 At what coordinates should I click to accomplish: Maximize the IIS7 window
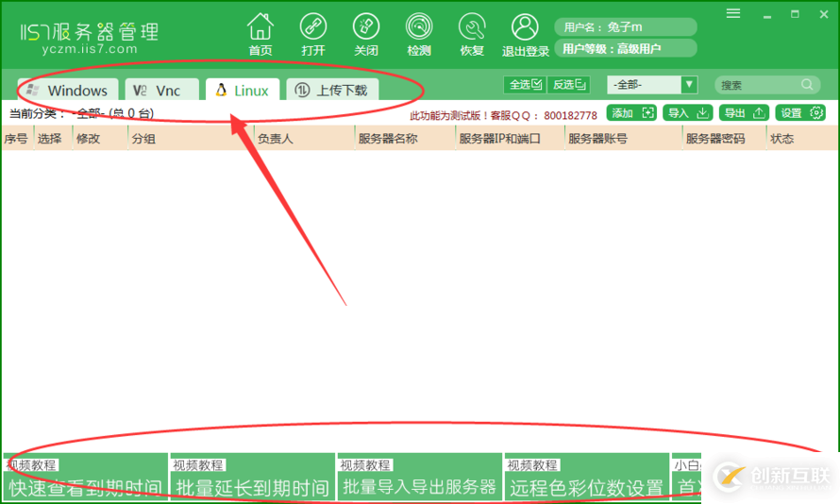(x=795, y=14)
